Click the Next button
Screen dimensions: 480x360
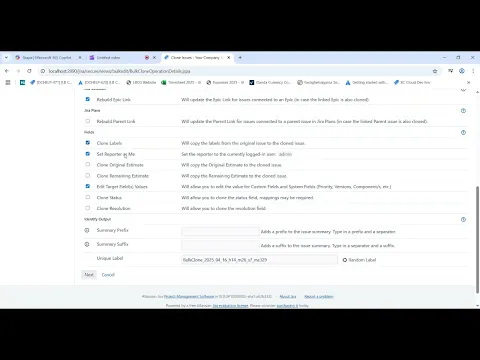coord(89,275)
